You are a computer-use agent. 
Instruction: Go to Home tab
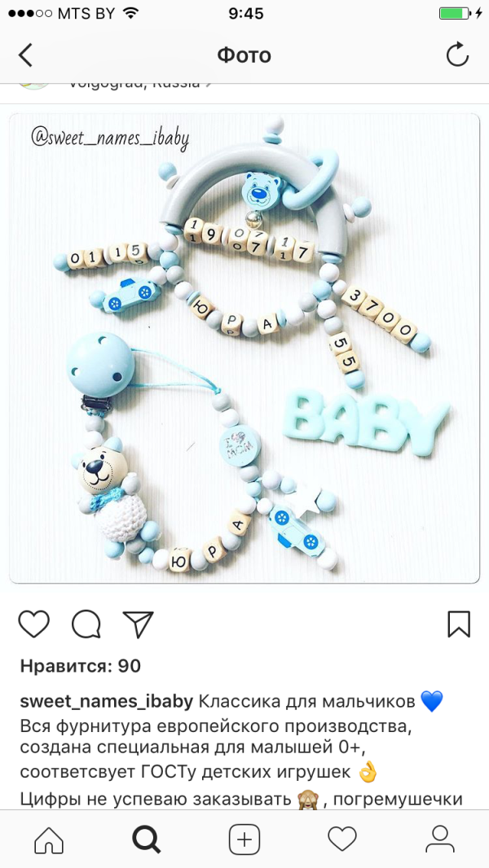pyautogui.click(x=49, y=840)
